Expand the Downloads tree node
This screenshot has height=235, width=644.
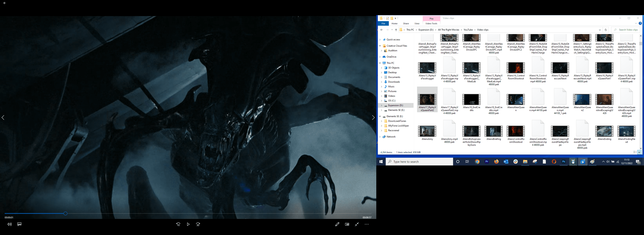tap(382, 82)
